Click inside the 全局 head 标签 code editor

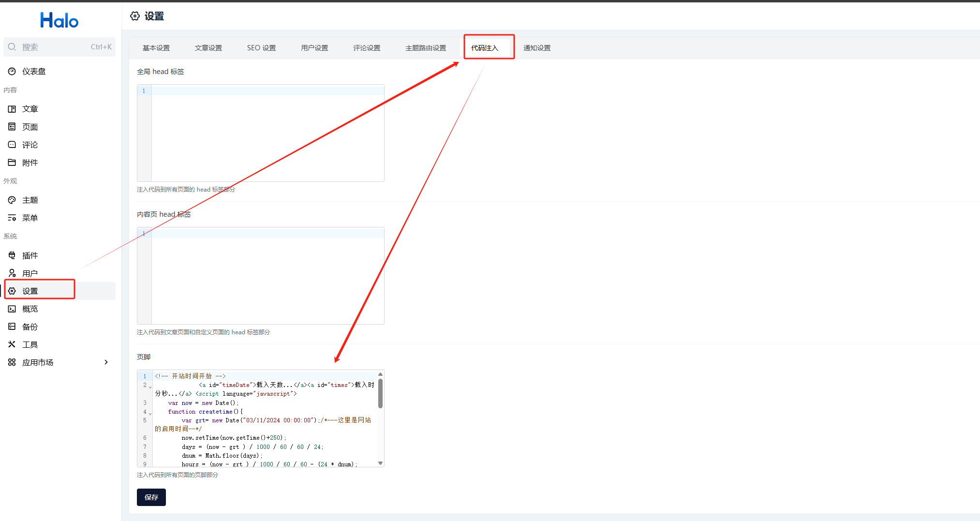267,133
